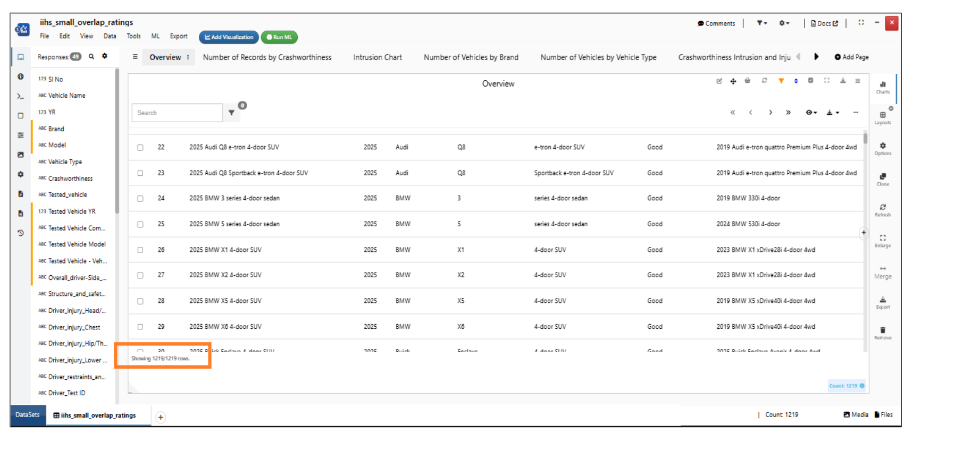Image resolution: width=980 pixels, height=459 pixels.
Task: Click the table filter funnel beside Search
Action: click(x=231, y=113)
